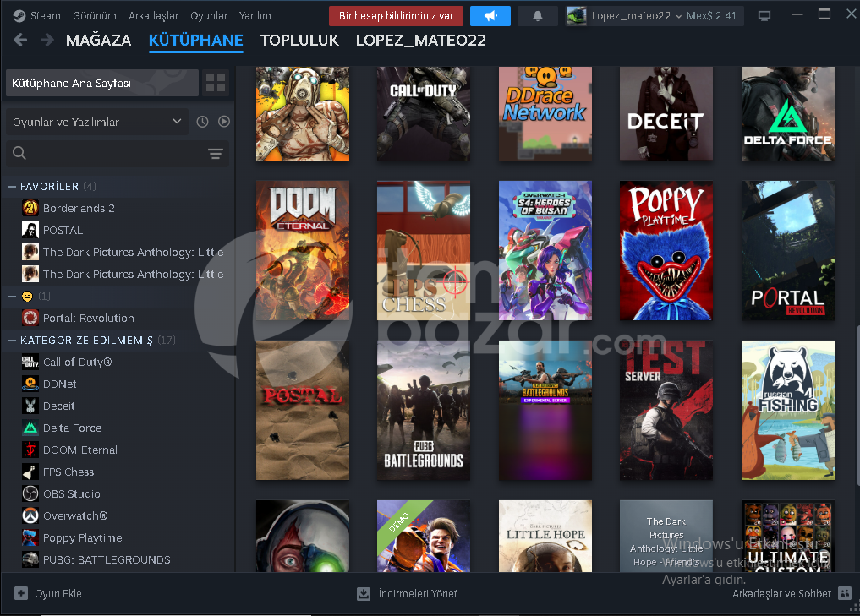Sort by recent activity clock icon
Image resolution: width=860 pixels, height=616 pixels.
point(202,122)
